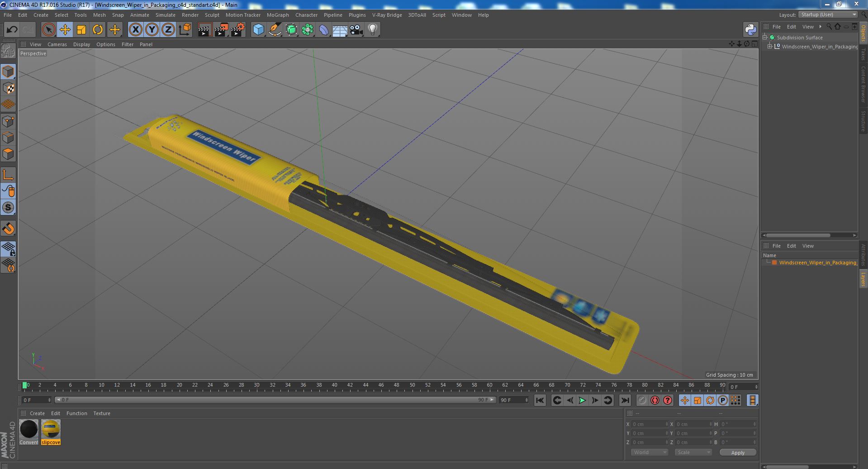Viewport: 868px width, 469px height.
Task: Select the Live Selection tool
Action: click(x=48, y=30)
